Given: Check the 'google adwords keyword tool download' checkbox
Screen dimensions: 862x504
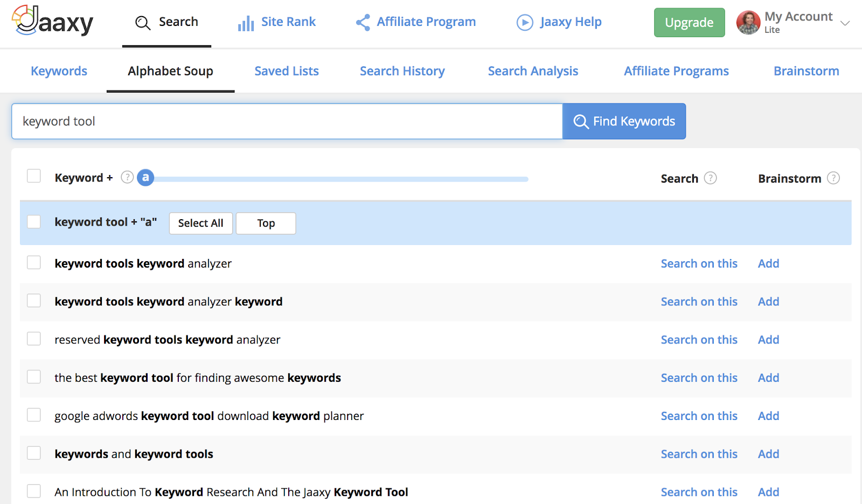Looking at the screenshot, I should coord(34,415).
